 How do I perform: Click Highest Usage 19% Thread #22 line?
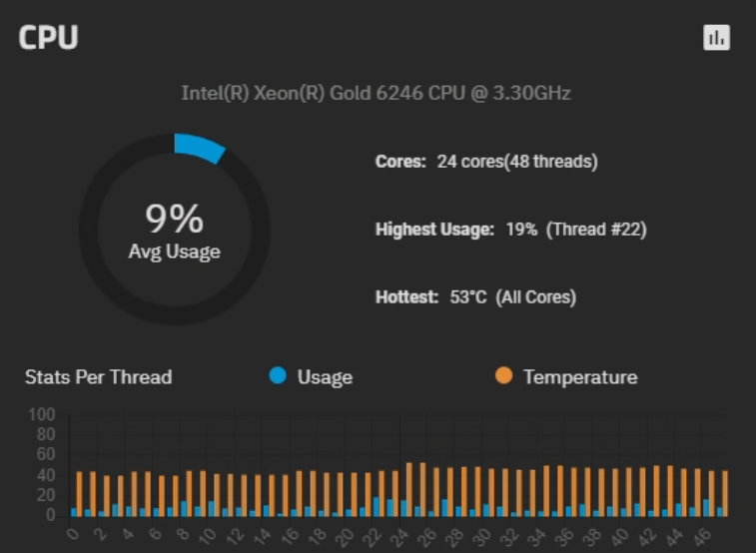pos(511,230)
